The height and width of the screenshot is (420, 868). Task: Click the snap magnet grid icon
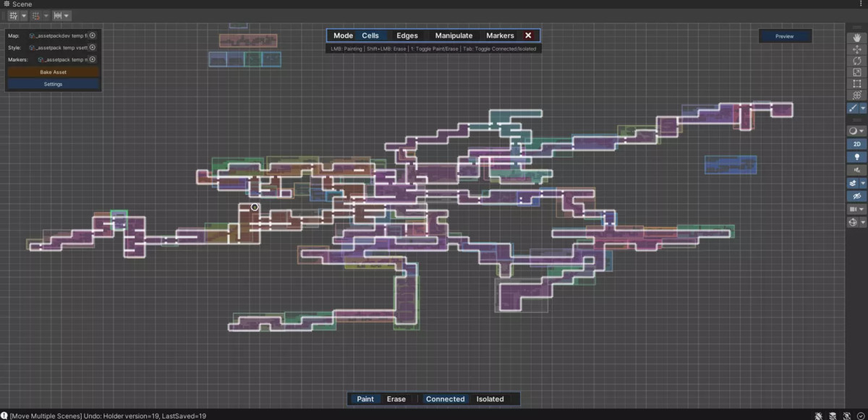(x=35, y=15)
